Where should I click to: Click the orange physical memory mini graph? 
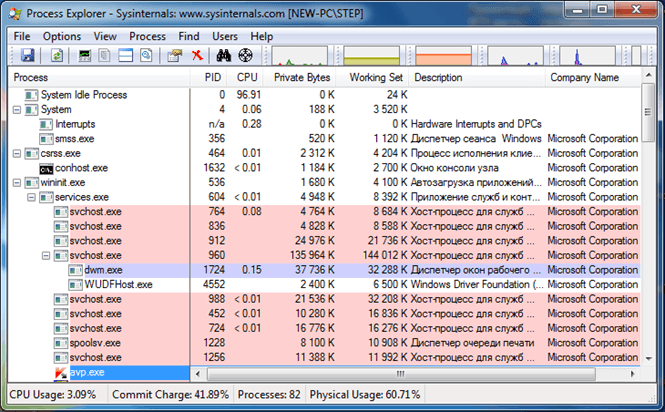pos(444,56)
